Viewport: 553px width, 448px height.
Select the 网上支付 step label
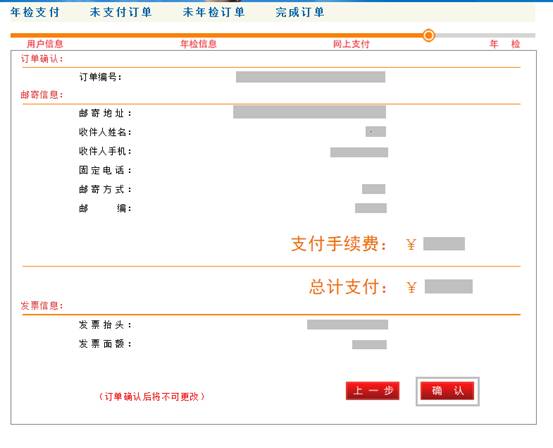351,44
